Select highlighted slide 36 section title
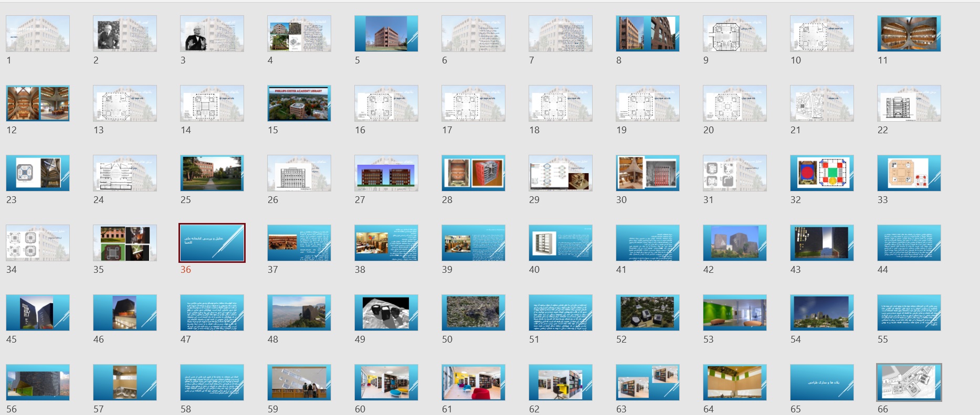 pos(212,243)
